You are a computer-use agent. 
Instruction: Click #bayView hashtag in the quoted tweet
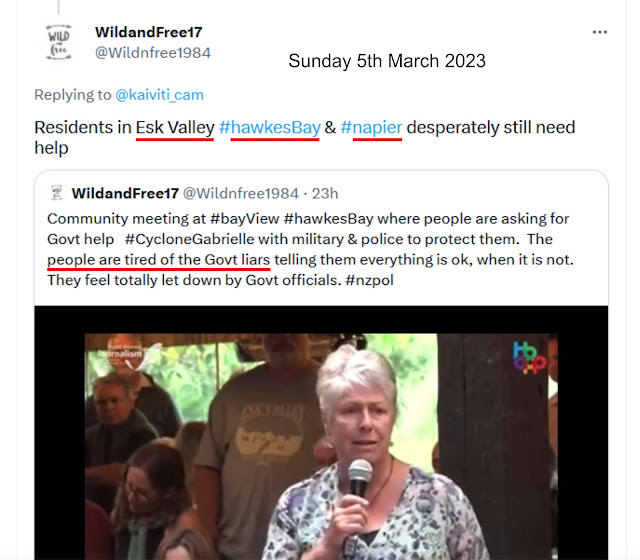pos(244,219)
